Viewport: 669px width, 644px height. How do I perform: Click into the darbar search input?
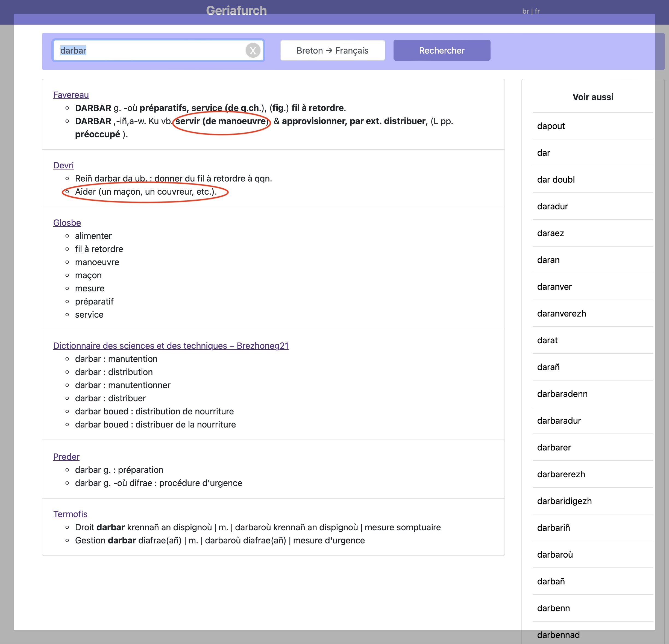(x=150, y=51)
